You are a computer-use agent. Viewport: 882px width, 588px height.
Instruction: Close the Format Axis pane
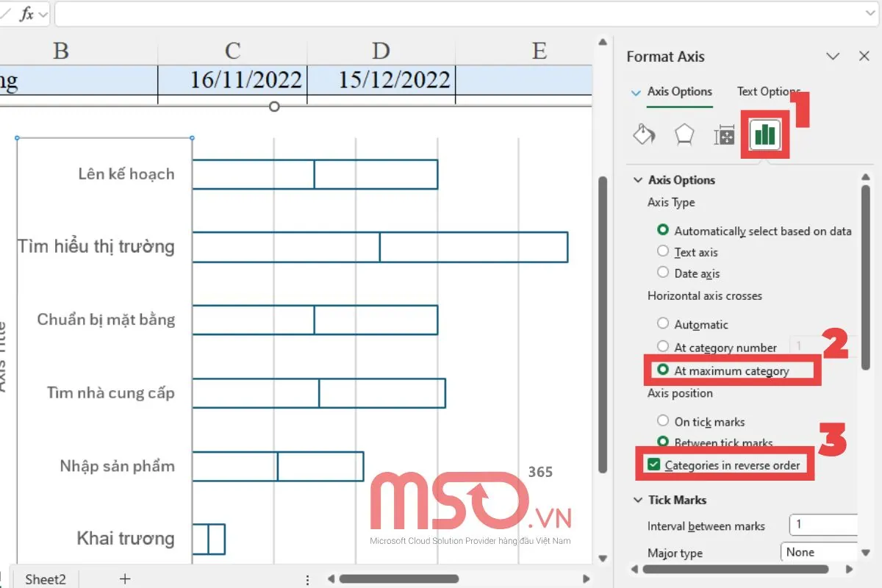(865, 57)
